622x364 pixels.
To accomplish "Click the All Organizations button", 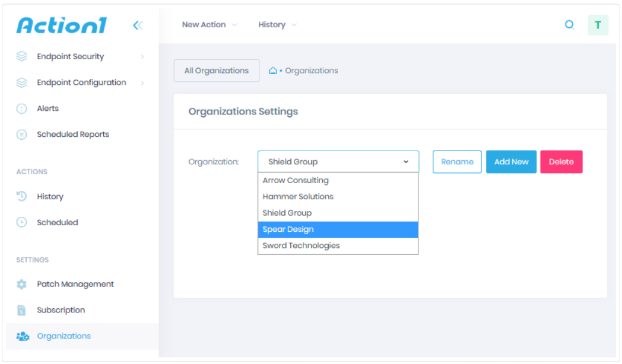I will 217,71.
